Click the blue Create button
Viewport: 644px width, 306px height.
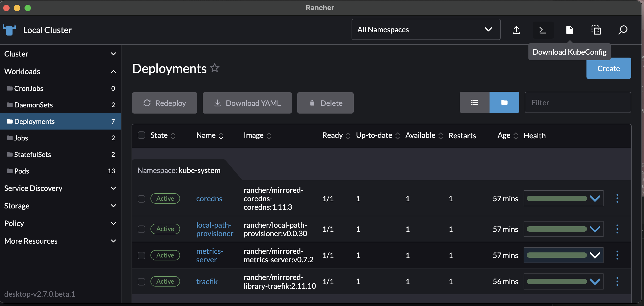(608, 69)
